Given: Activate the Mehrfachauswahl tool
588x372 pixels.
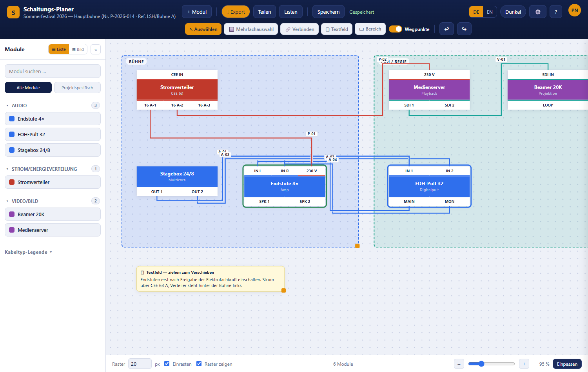Looking at the screenshot, I should click(x=251, y=29).
